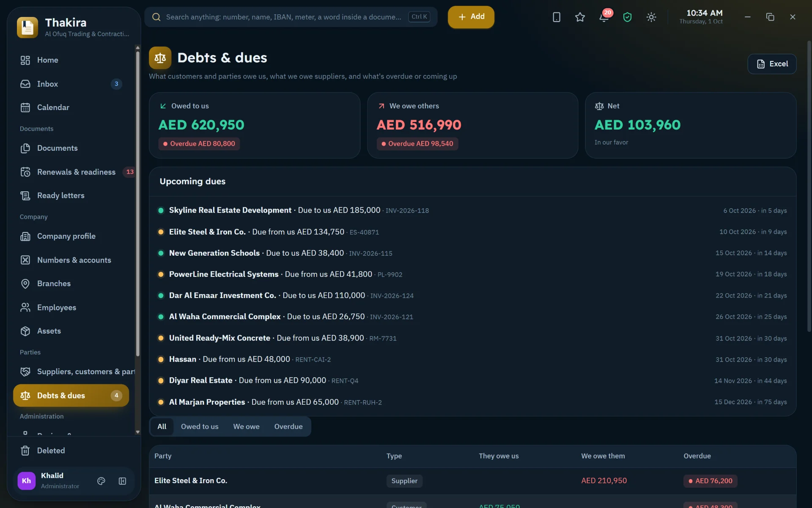This screenshot has height=508, width=812.
Task: Select the All filter tab
Action: pos(162,426)
